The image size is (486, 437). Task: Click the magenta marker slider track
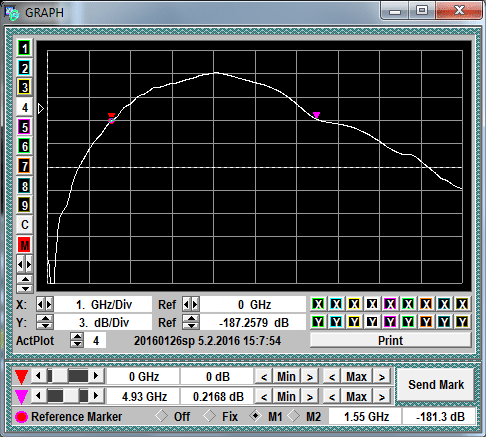point(68,396)
